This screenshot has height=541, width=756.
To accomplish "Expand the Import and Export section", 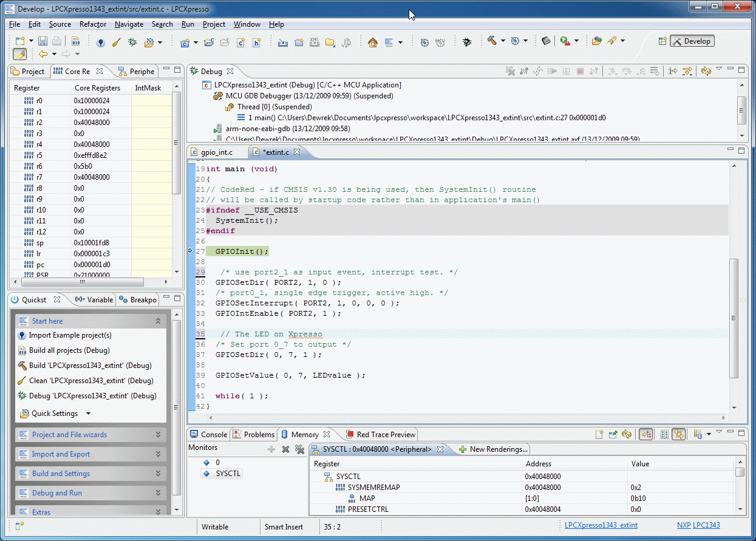I will point(90,454).
